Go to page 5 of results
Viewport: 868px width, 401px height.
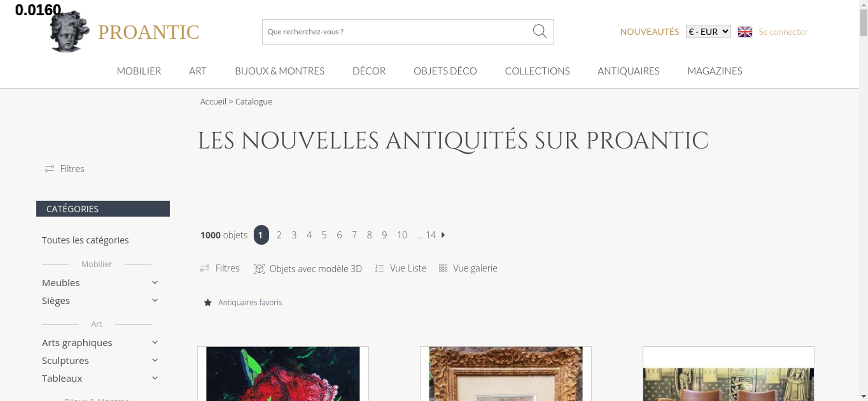coord(324,235)
